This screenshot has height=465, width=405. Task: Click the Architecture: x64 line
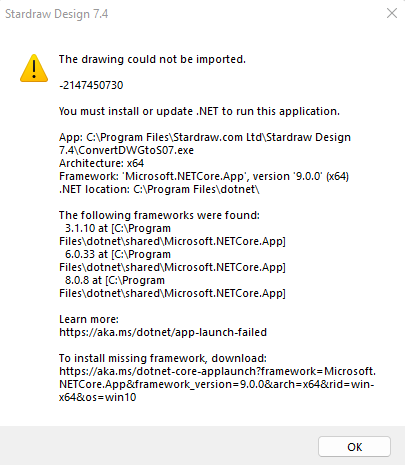coord(101,163)
